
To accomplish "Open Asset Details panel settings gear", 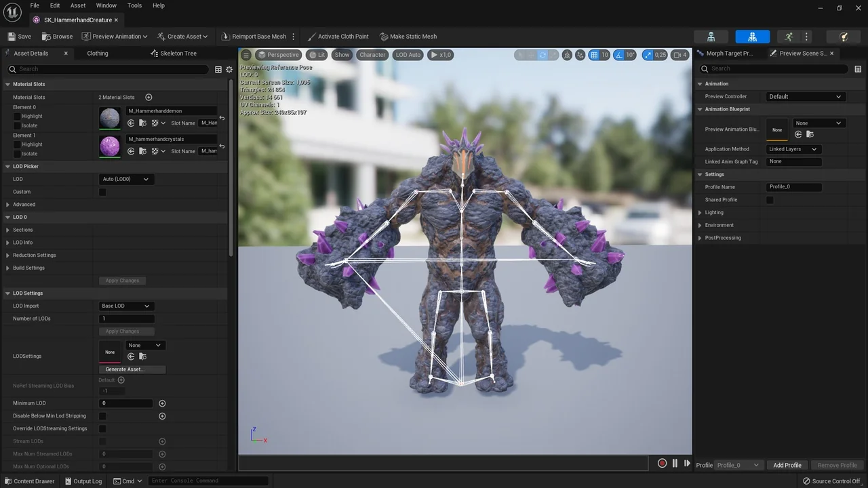I will click(229, 69).
